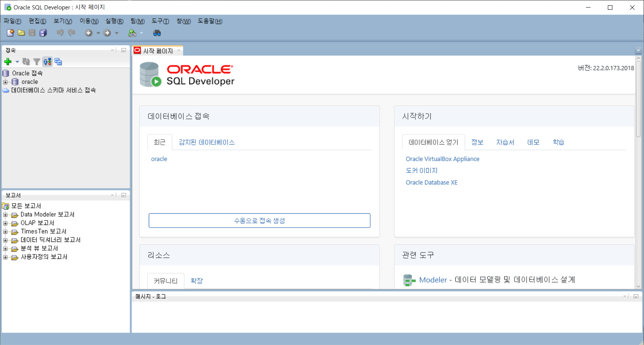Select the 최근 tab
This screenshot has width=644, height=345.
coord(160,142)
